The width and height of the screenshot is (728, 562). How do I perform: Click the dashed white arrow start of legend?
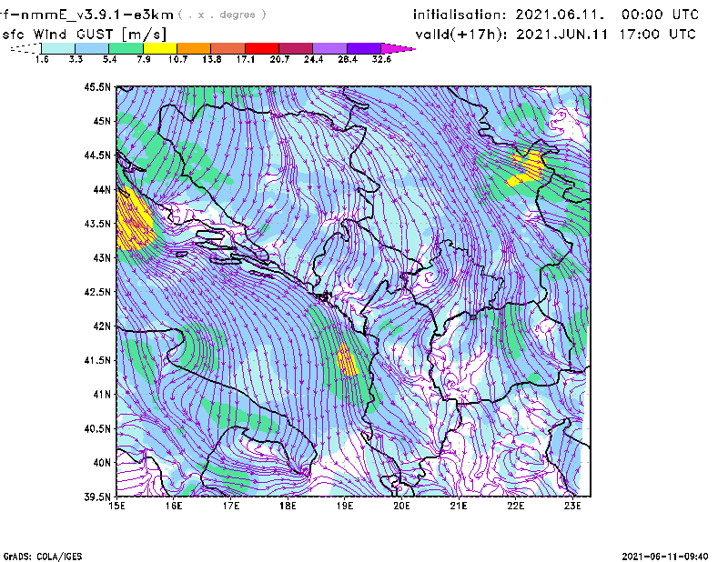[25, 48]
